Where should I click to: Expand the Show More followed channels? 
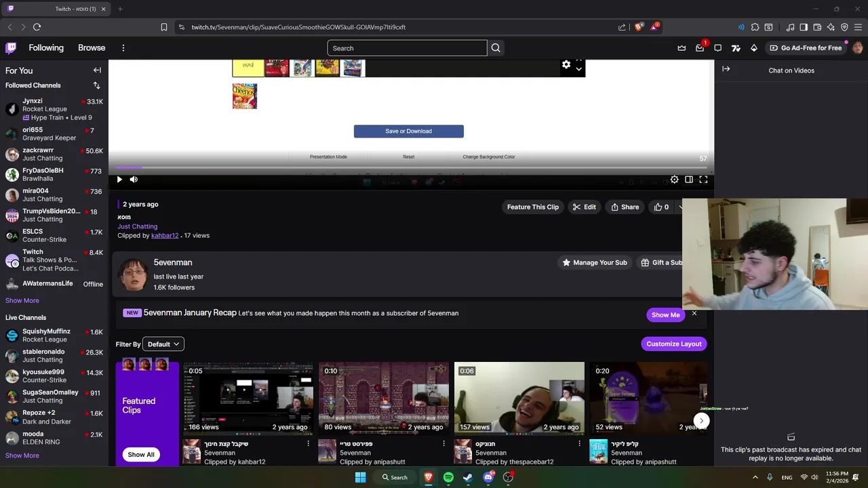coord(22,300)
